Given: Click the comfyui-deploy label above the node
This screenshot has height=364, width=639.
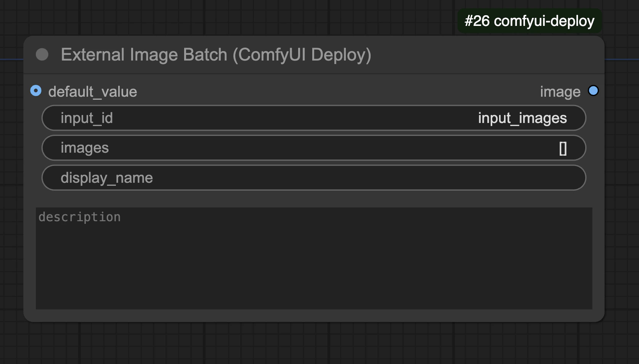Looking at the screenshot, I should [x=529, y=21].
